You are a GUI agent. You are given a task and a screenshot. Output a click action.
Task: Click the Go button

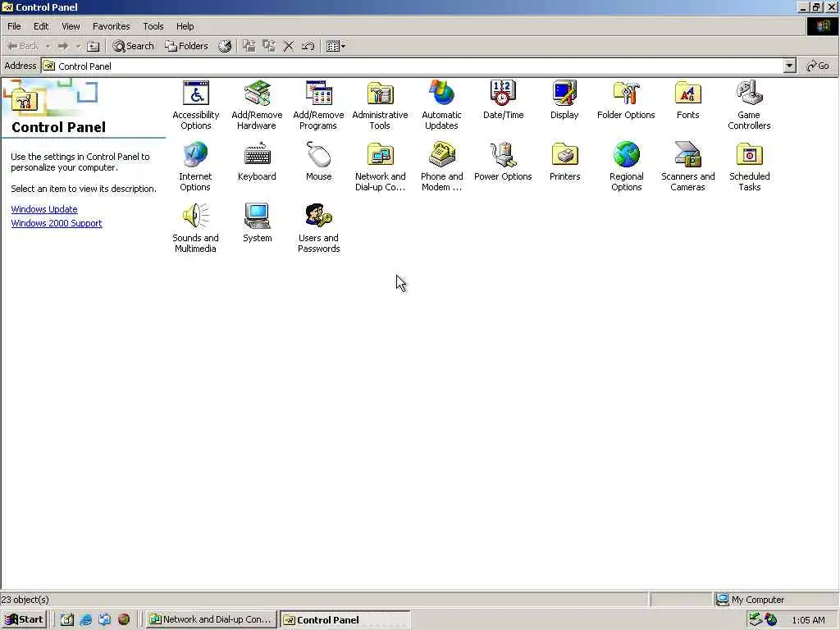click(x=818, y=66)
